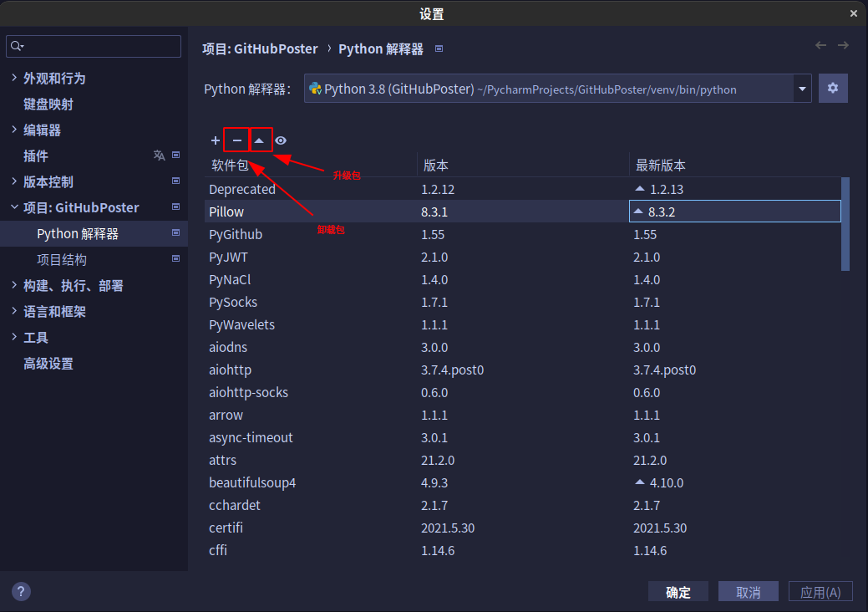Open interpreter settings via the gear icon
Viewport: 868px width, 612px height.
[833, 88]
